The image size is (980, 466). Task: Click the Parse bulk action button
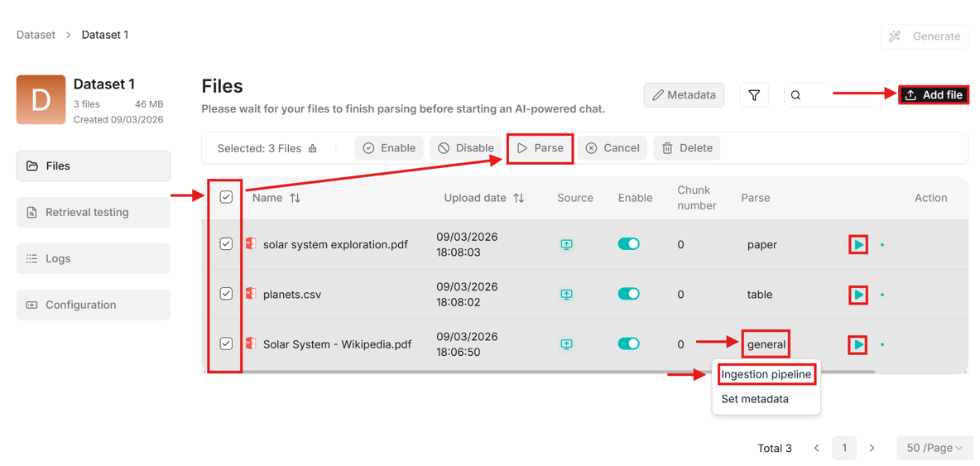point(540,148)
